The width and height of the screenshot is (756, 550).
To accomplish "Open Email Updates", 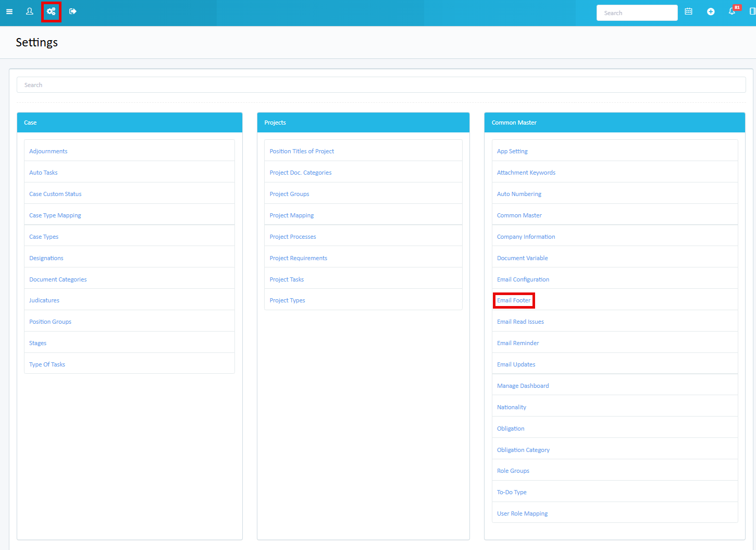I will (516, 364).
